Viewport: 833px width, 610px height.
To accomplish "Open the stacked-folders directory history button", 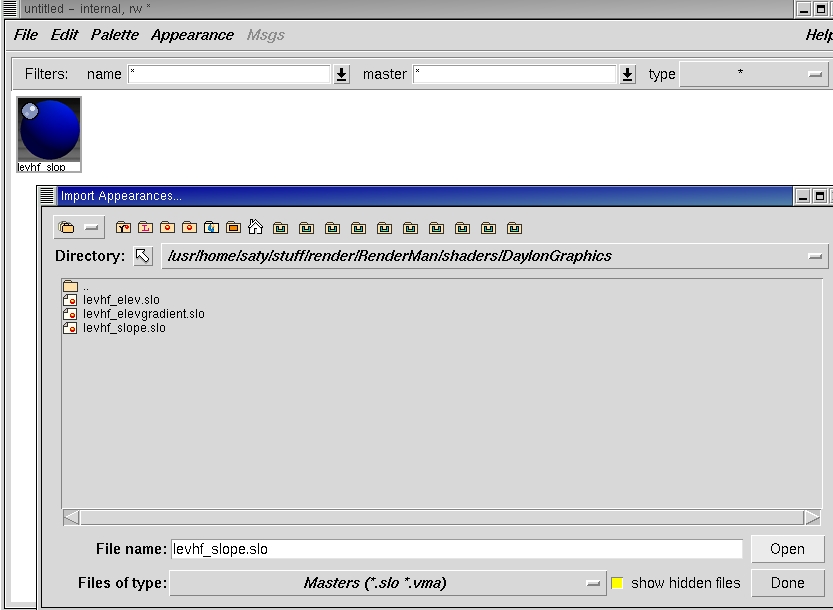I will [x=79, y=227].
